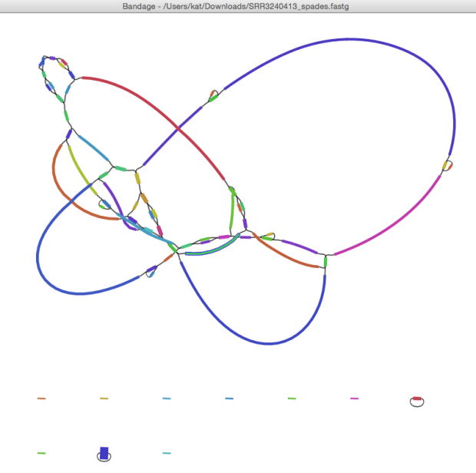This screenshot has width=476, height=473.
Task: Select the isolated cyan node at the bottom
Action: (167, 453)
